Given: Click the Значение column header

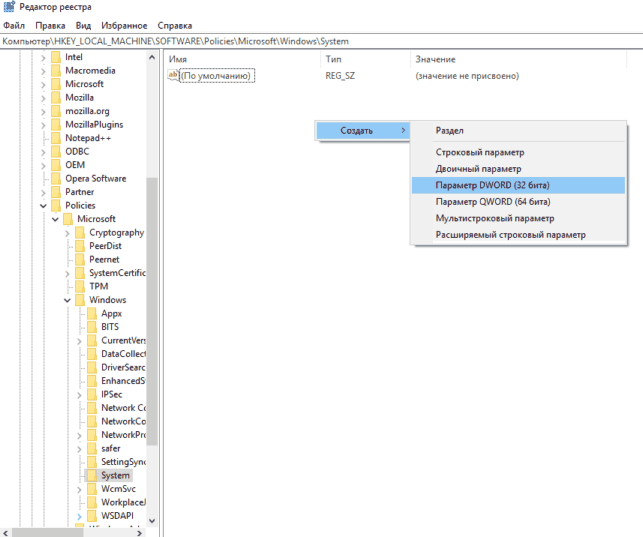Looking at the screenshot, I should coord(519,59).
